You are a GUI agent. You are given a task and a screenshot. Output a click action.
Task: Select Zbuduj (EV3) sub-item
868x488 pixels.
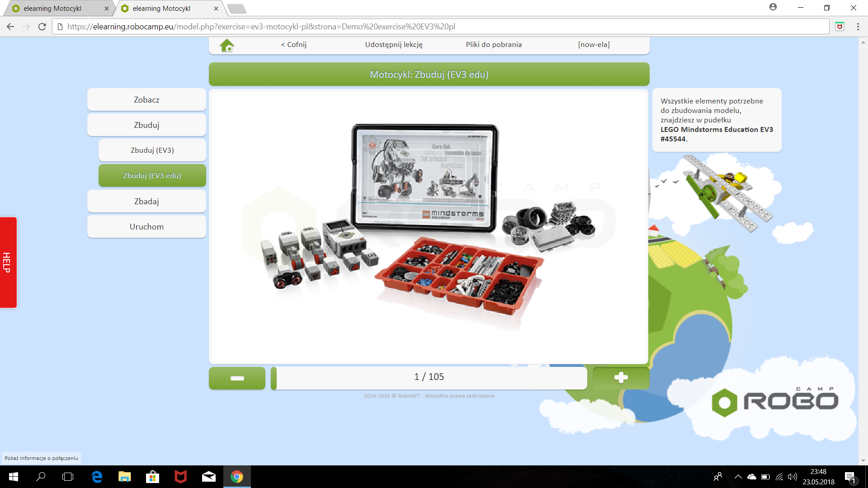point(152,150)
